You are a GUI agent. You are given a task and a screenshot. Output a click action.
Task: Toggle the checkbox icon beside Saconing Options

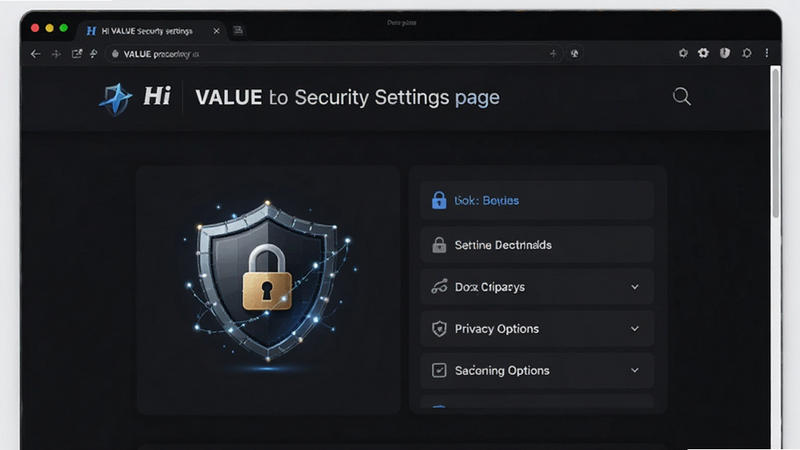click(439, 370)
